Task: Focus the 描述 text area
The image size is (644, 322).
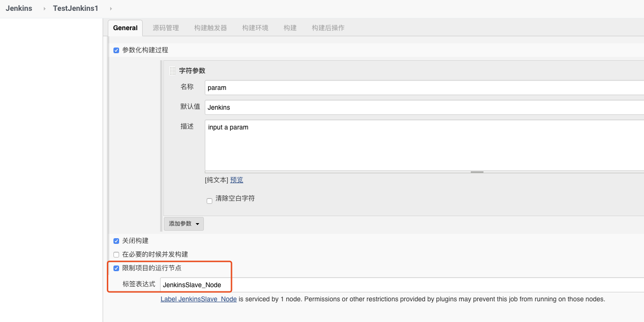Action: 424,145
